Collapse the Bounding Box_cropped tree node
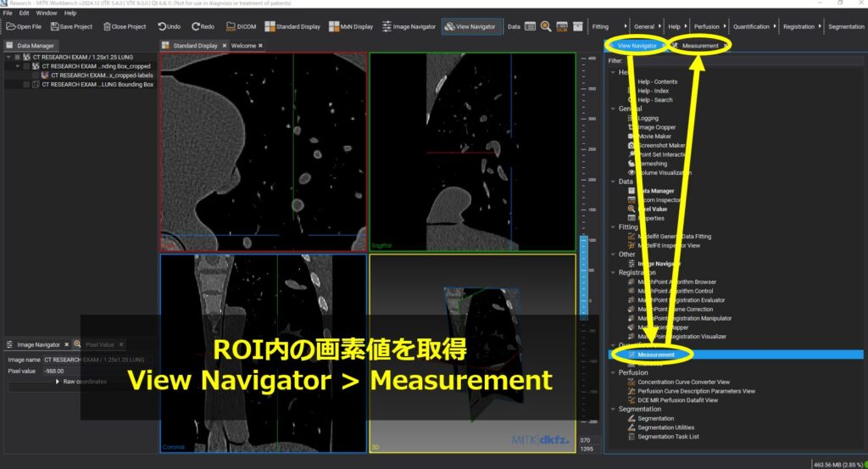The width and height of the screenshot is (868, 469). (18, 66)
